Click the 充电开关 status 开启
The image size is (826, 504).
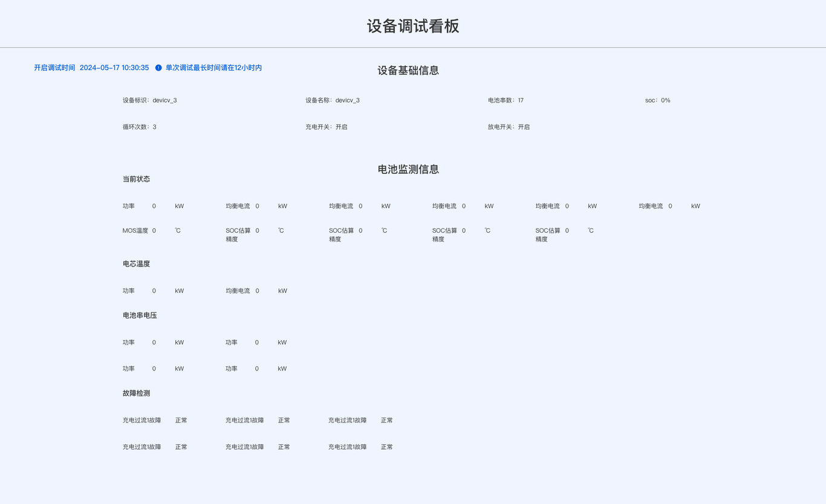tap(342, 127)
